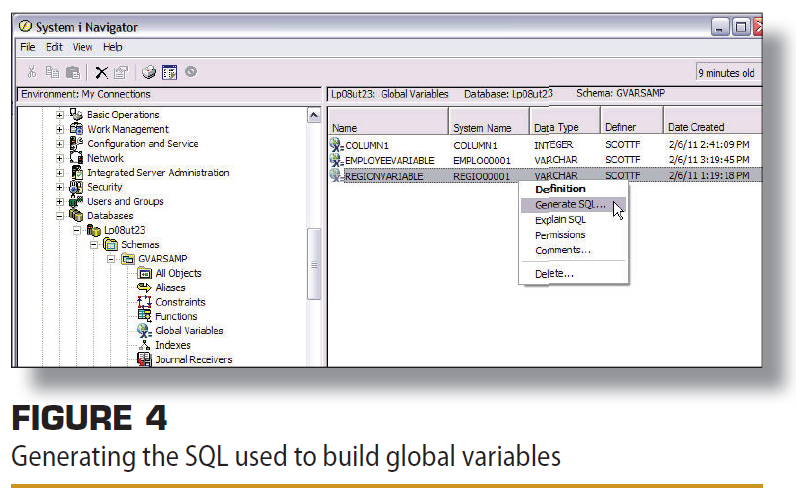
Task: Click the Delete X toolbar icon
Action: 102,73
